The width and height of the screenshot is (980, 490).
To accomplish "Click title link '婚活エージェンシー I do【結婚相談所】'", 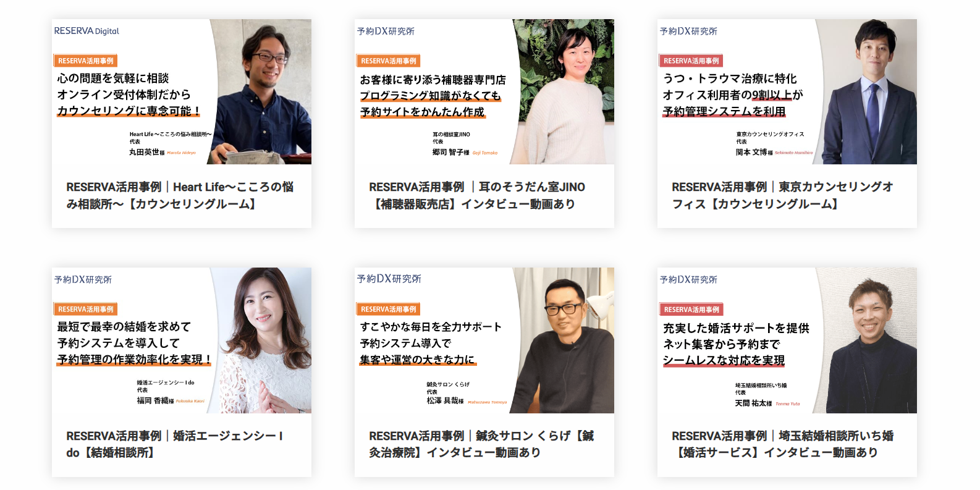I will point(175,444).
